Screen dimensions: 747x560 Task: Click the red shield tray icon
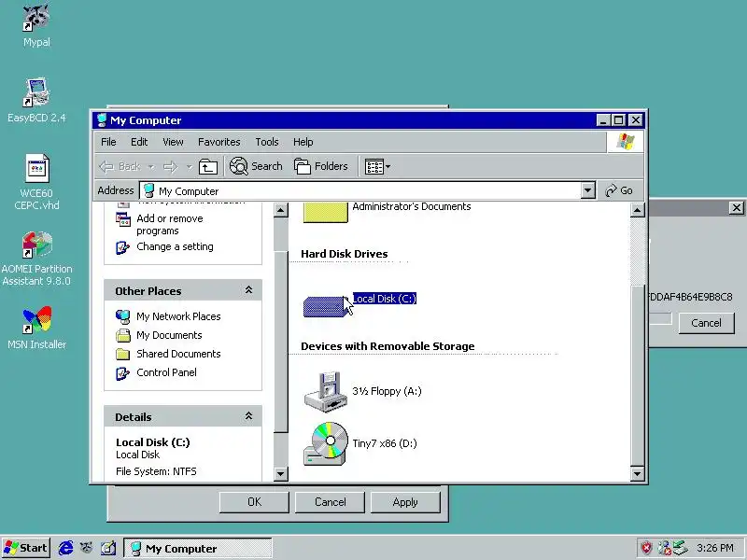pyautogui.click(x=646, y=548)
